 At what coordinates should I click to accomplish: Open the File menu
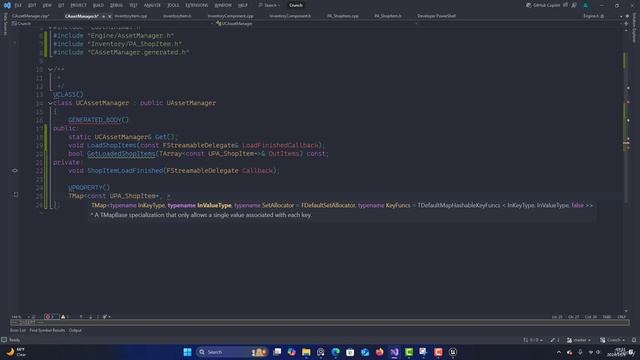pos(18,5)
